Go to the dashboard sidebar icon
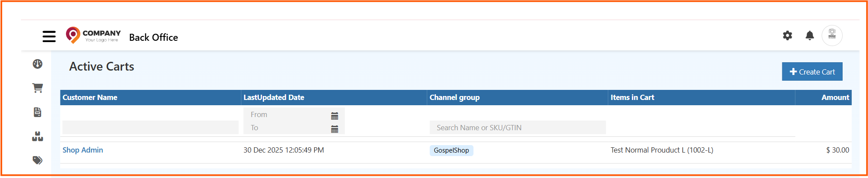This screenshot has width=868, height=178. 38,64
